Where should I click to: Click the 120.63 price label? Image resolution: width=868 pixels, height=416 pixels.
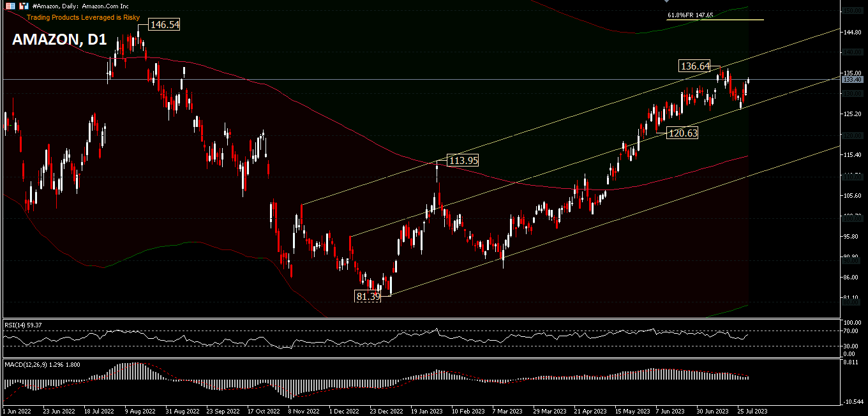click(682, 133)
